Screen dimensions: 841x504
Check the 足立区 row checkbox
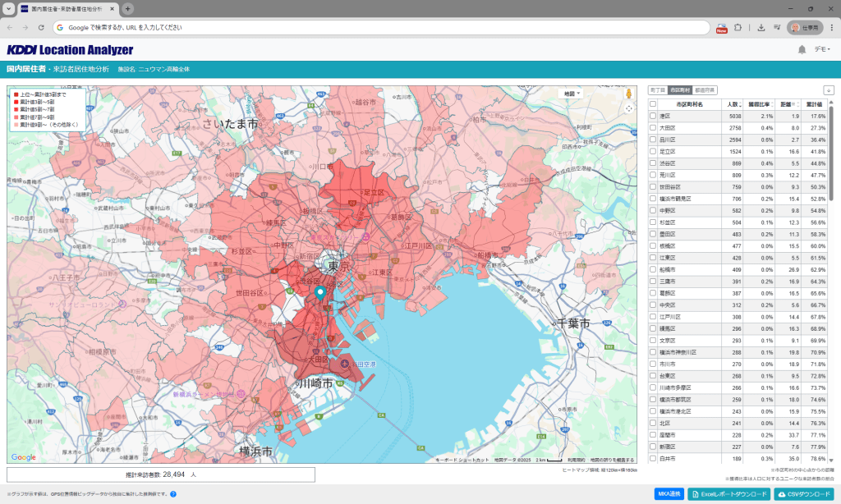[653, 151]
